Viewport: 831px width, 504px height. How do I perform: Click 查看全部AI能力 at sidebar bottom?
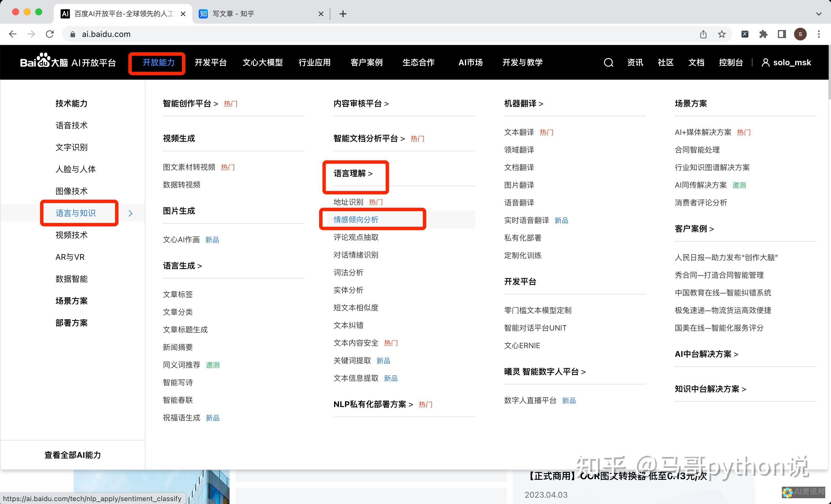pos(72,455)
